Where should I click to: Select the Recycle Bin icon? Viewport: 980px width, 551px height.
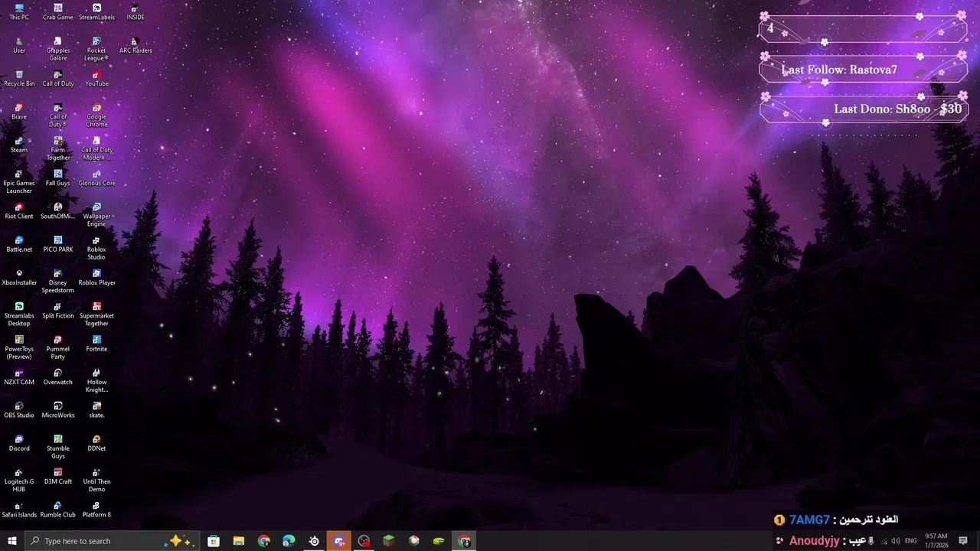[19, 79]
